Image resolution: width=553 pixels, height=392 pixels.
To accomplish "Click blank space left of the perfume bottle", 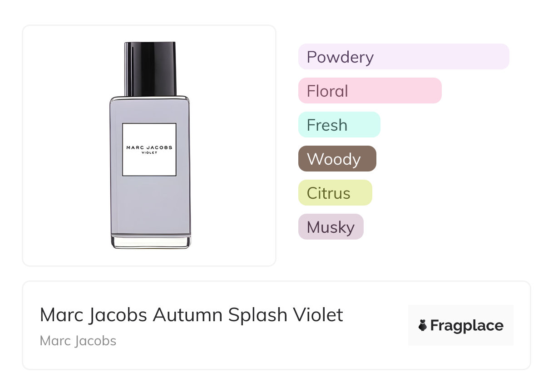I will pos(64,145).
